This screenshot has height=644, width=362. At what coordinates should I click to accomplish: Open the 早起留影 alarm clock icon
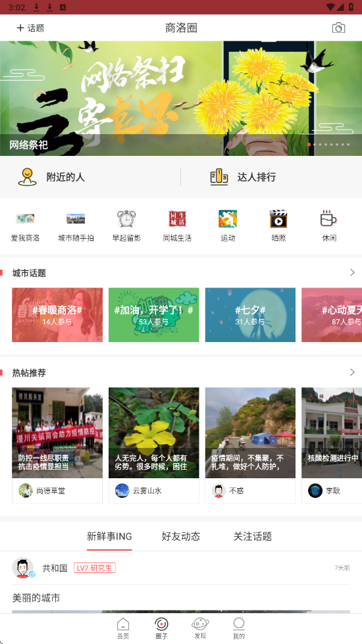[126, 218]
